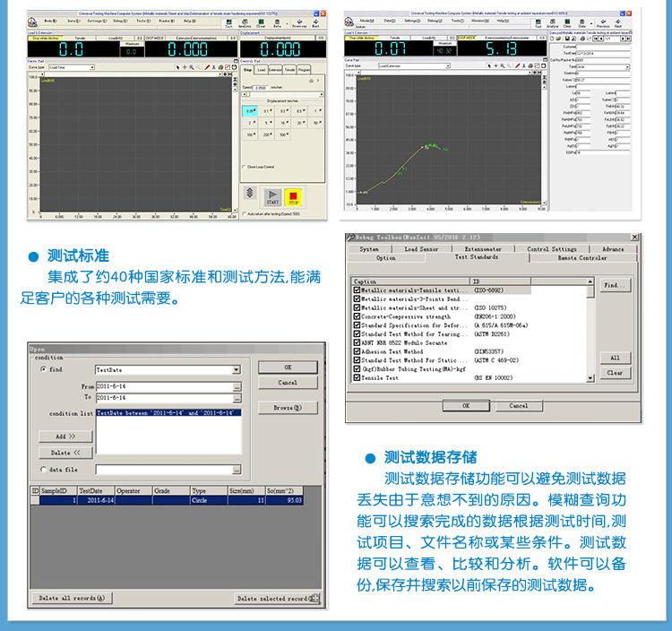Click the red STOP button
The image size is (672, 631).
(291, 196)
